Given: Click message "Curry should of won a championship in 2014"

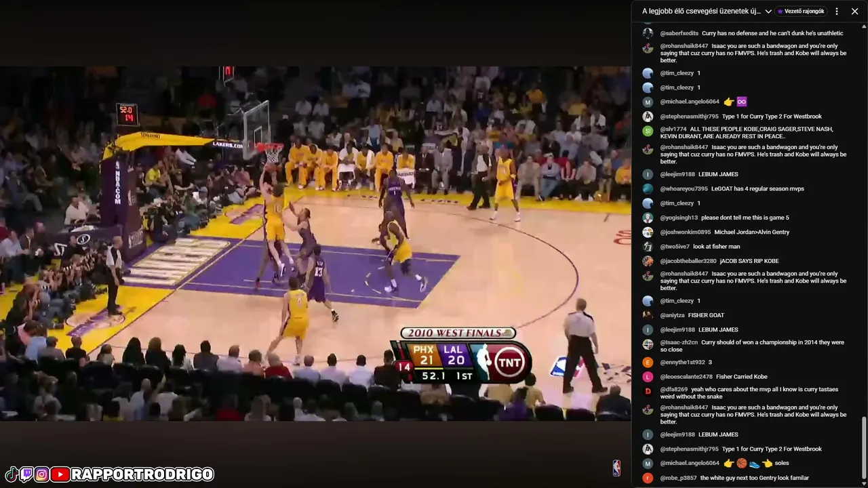Looking at the screenshot, I should point(752,346).
